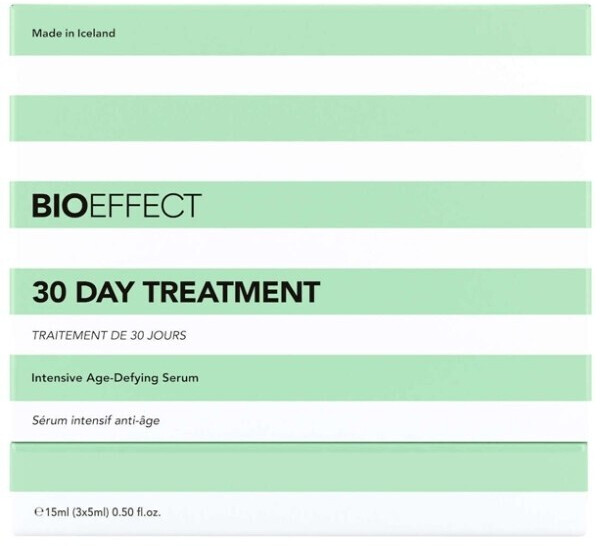Select the "TRAITEMENT DE 30 JOURS" line
Screen dimensions: 600x546
[x=109, y=336]
